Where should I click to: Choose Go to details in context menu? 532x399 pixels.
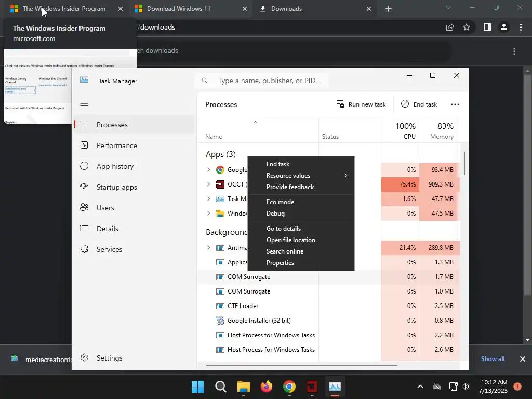301,229
